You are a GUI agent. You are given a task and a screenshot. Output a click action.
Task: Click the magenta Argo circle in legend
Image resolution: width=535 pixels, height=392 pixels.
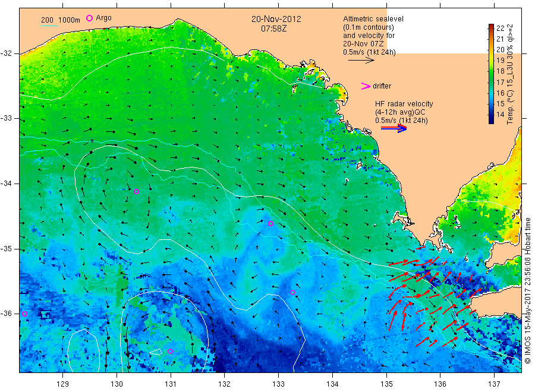click(89, 18)
